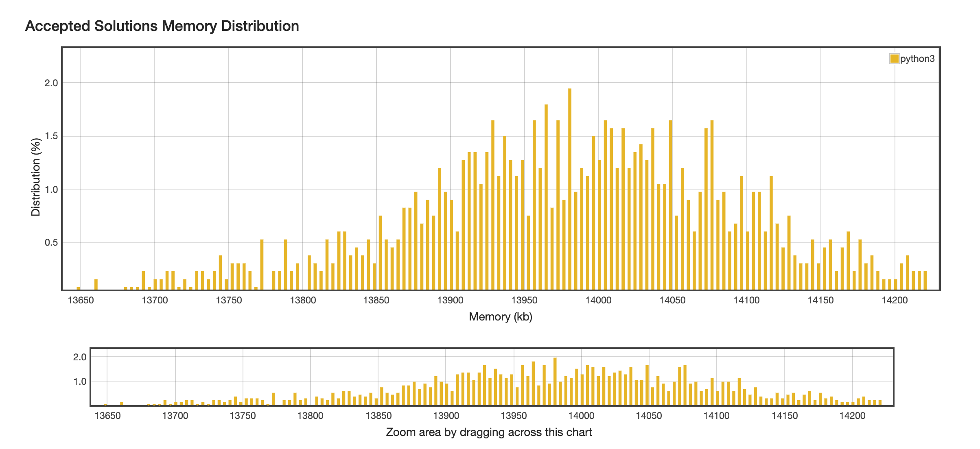Click the 14000 tick label under main chart
Image resolution: width=980 pixels, height=449 pixels.
click(598, 301)
